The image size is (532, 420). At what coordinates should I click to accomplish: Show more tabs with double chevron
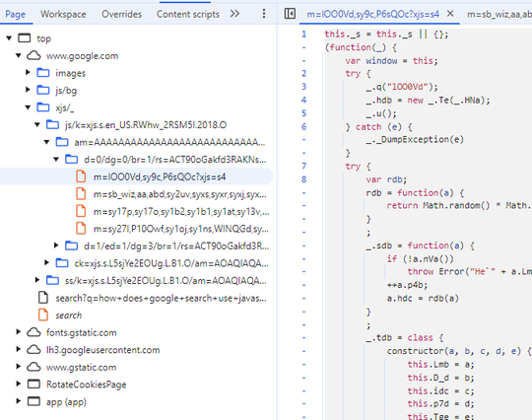[x=234, y=14]
